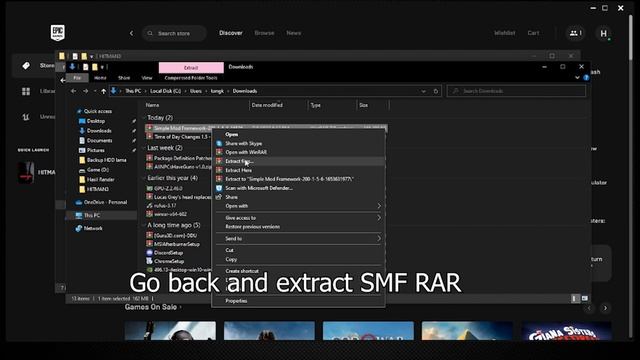
Task: Sort by the Date modified column header
Action: [x=267, y=105]
